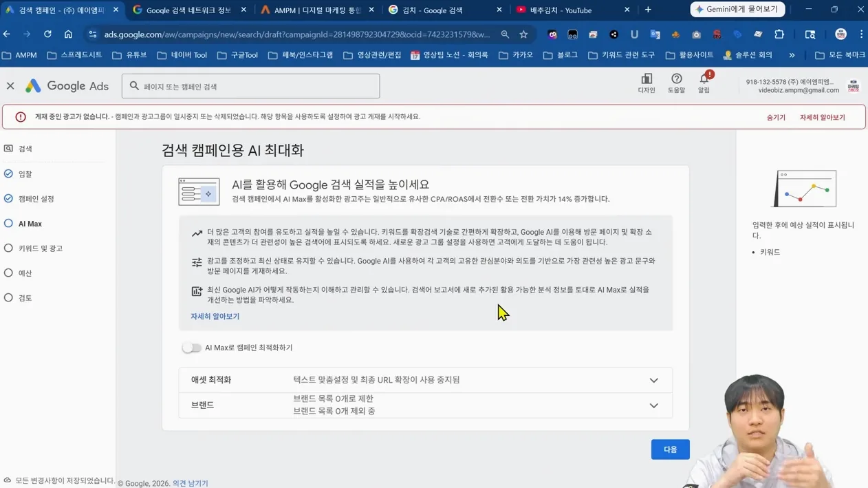The image size is (868, 488).
Task: Click the forecast chart illustration thumbnail
Action: [805, 189]
